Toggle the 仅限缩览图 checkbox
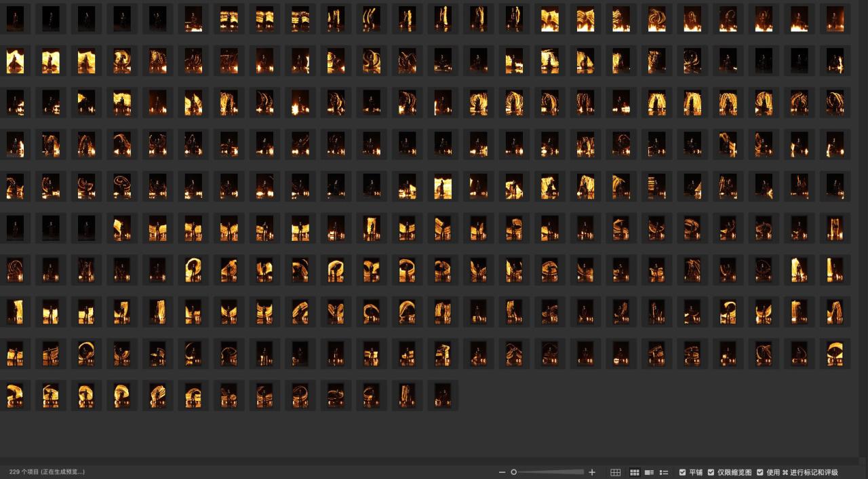The width and height of the screenshot is (868, 479). point(711,472)
